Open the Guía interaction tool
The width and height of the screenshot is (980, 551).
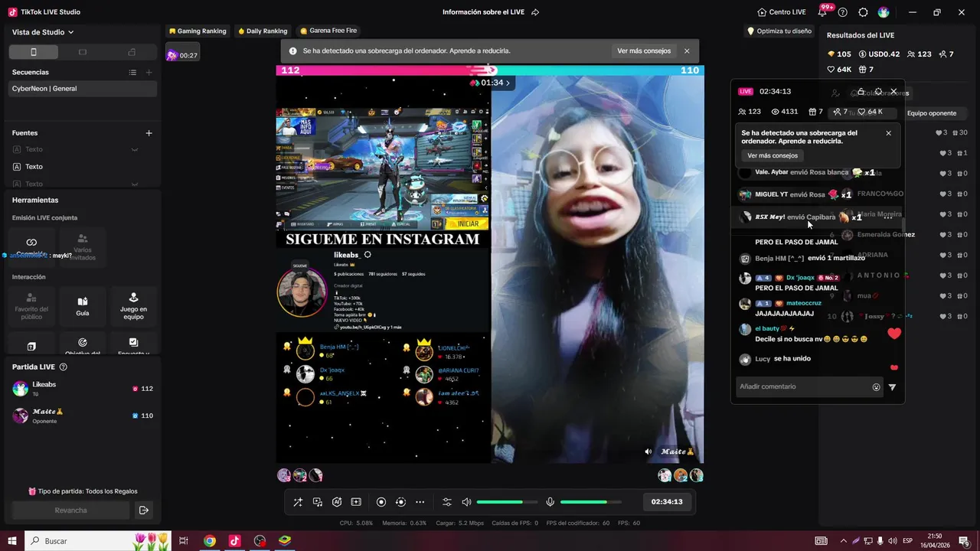83,305
